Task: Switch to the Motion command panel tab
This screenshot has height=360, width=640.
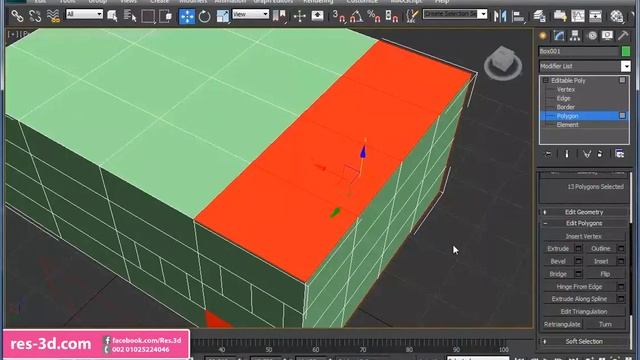Action: pyautogui.click(x=592, y=36)
